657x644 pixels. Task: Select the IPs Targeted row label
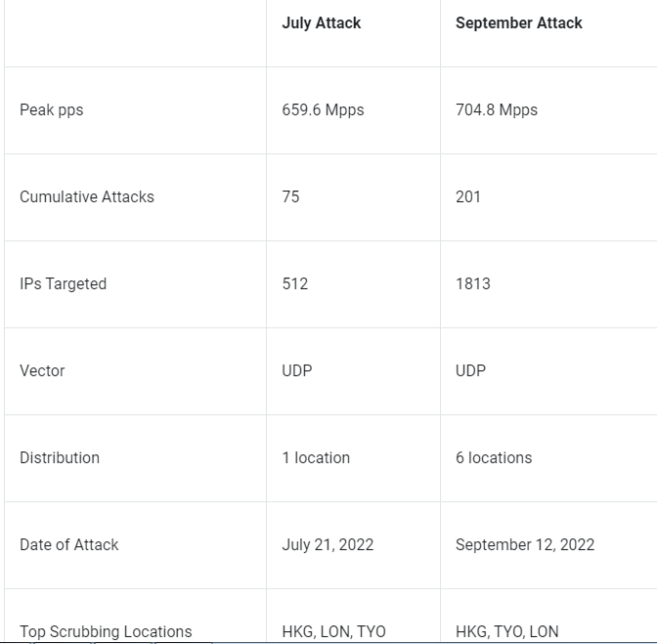point(63,284)
